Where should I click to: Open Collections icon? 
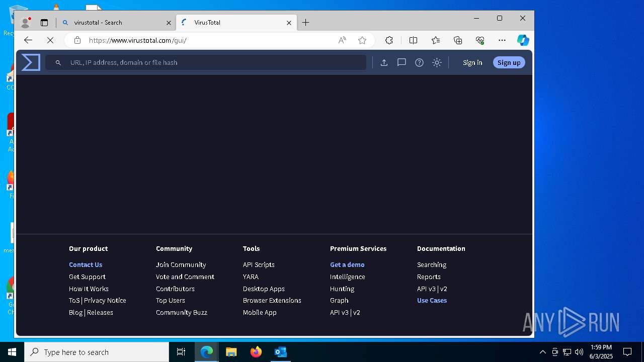pyautogui.click(x=458, y=40)
